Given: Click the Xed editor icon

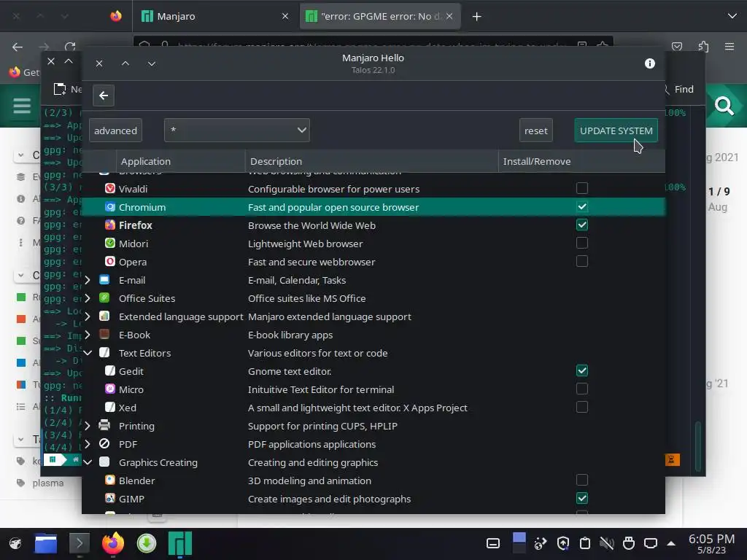Looking at the screenshot, I should click(x=110, y=407).
